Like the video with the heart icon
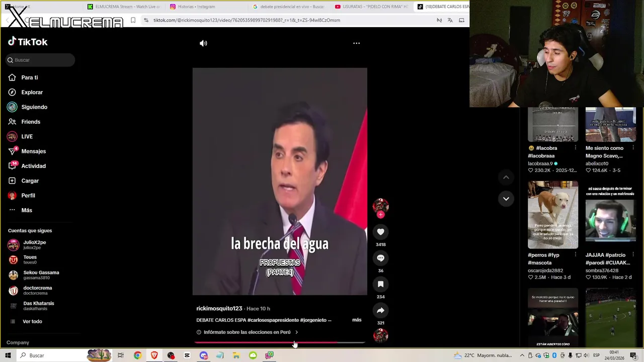The width and height of the screenshot is (644, 362). tap(380, 232)
